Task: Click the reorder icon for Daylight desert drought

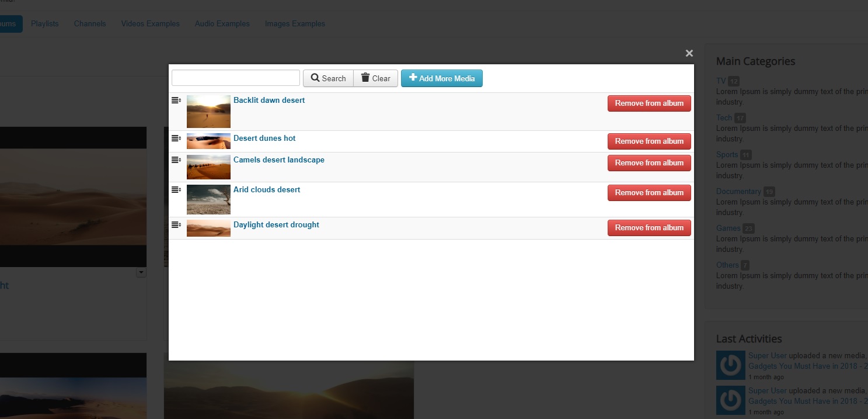Action: 176,225
